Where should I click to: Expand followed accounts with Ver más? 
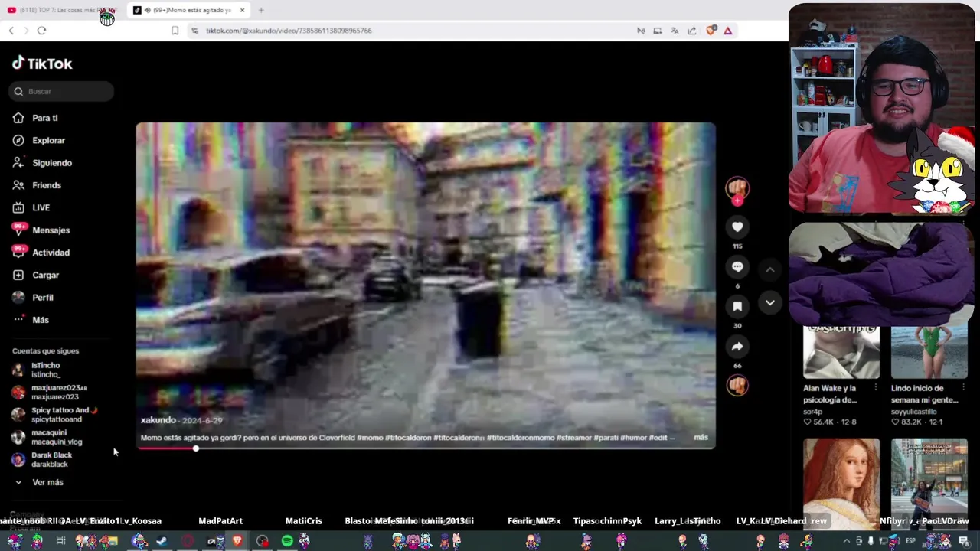pos(39,482)
